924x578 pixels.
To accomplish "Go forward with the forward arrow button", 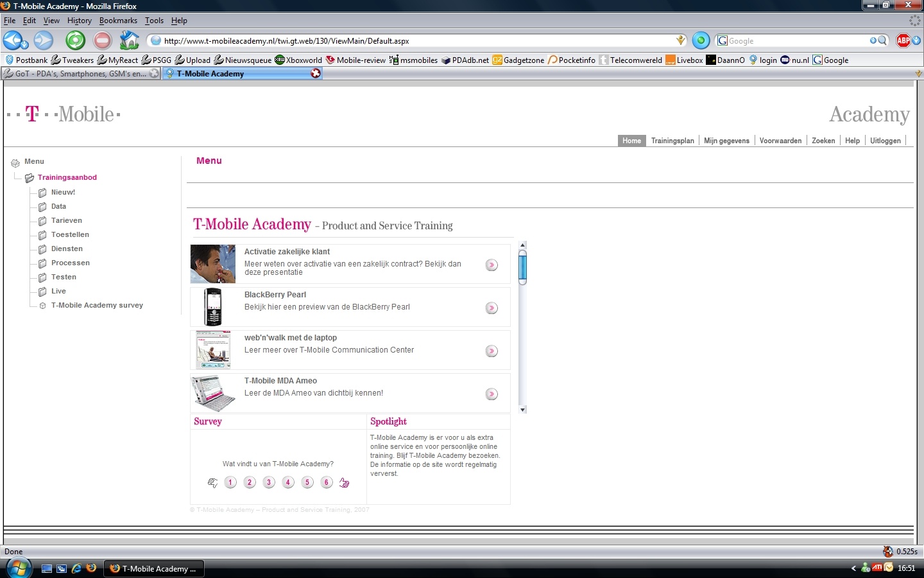I will (x=43, y=40).
